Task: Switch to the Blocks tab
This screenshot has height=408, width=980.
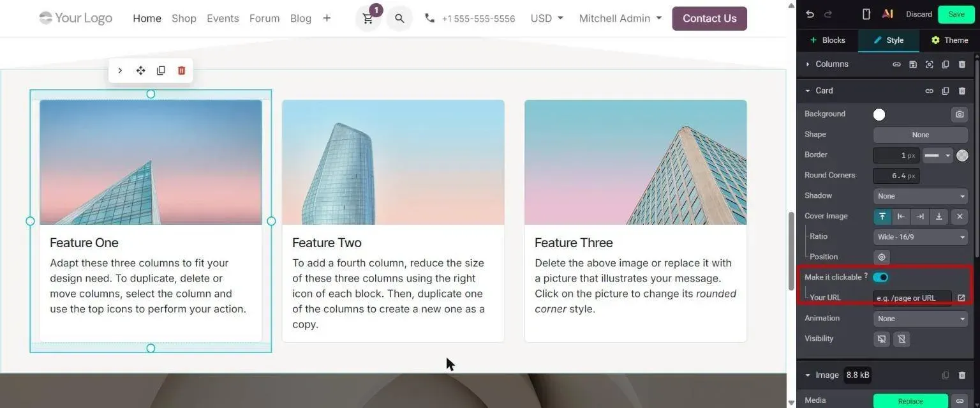Action: (x=827, y=40)
